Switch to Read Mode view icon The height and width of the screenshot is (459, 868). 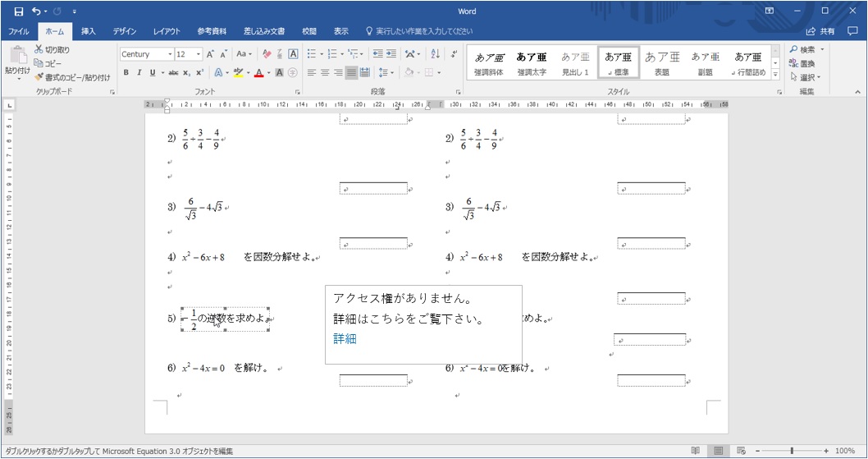[x=696, y=451]
